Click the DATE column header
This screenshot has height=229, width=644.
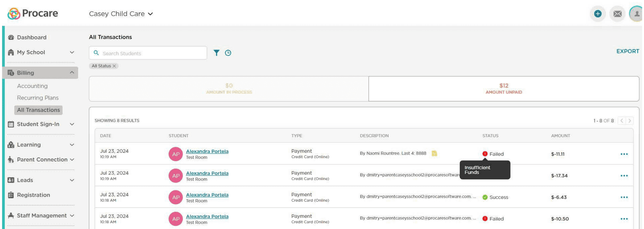point(105,136)
